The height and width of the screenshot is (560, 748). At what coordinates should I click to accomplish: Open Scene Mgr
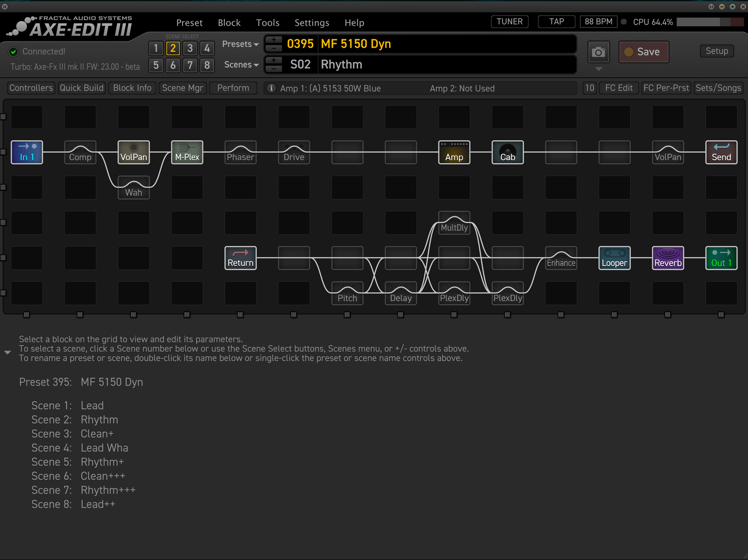tap(183, 88)
